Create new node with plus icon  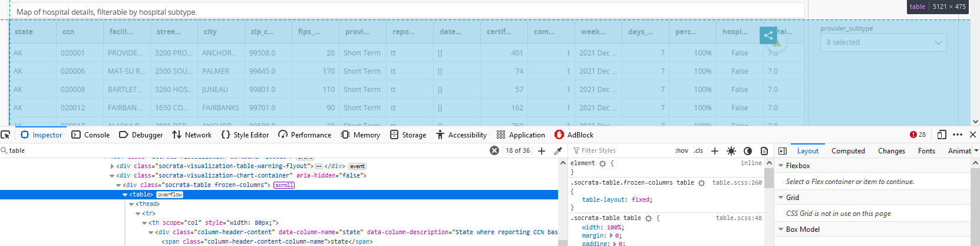point(542,150)
